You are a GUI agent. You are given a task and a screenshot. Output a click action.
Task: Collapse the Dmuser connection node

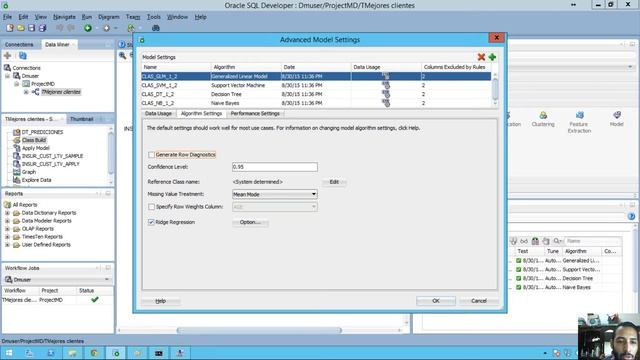click(7, 76)
